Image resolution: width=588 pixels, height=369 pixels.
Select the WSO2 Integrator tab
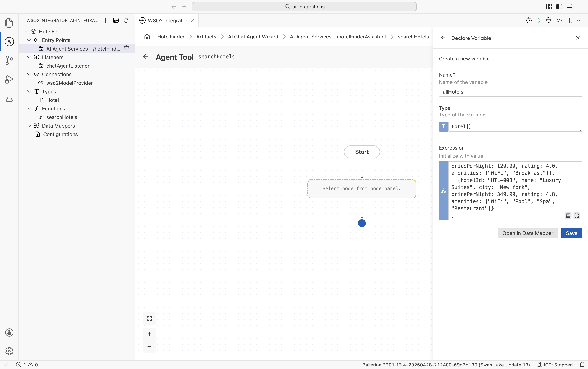[x=167, y=20]
